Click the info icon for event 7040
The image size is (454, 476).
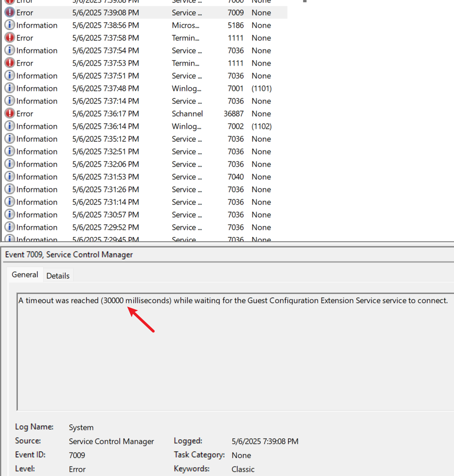coord(9,177)
